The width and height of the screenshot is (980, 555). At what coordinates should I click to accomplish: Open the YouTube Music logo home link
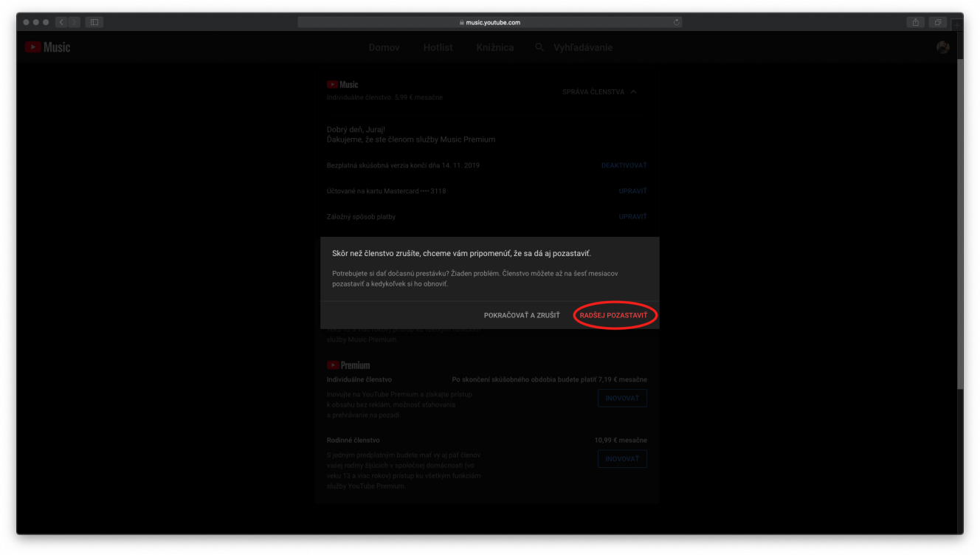47,47
